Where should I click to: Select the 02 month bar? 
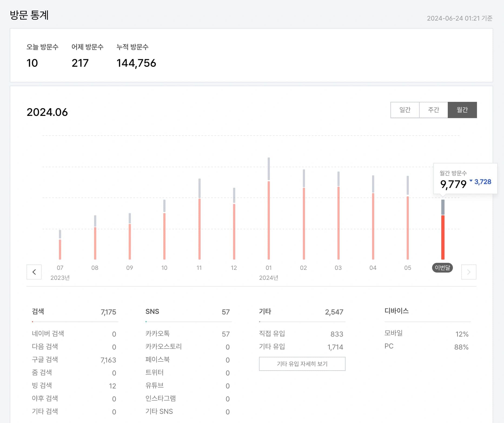(x=304, y=214)
